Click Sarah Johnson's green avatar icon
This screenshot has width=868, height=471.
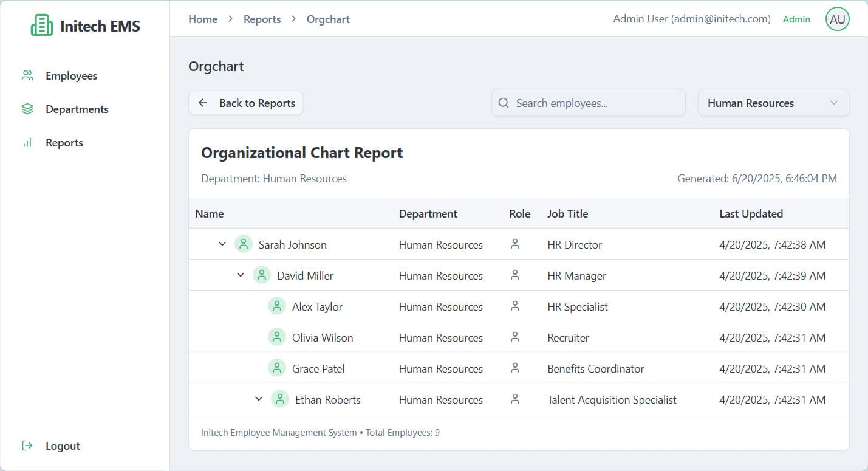pos(243,244)
